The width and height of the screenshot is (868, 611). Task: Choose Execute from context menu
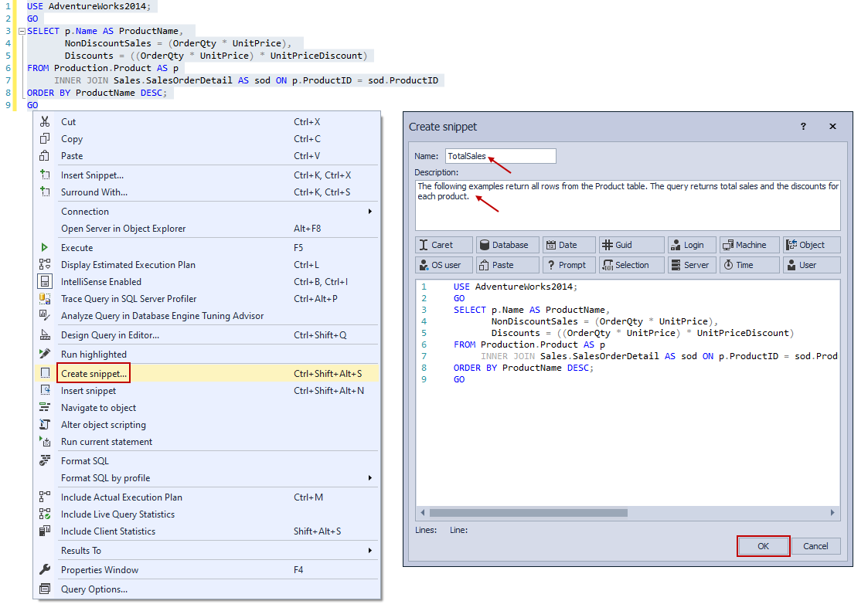tap(207, 248)
